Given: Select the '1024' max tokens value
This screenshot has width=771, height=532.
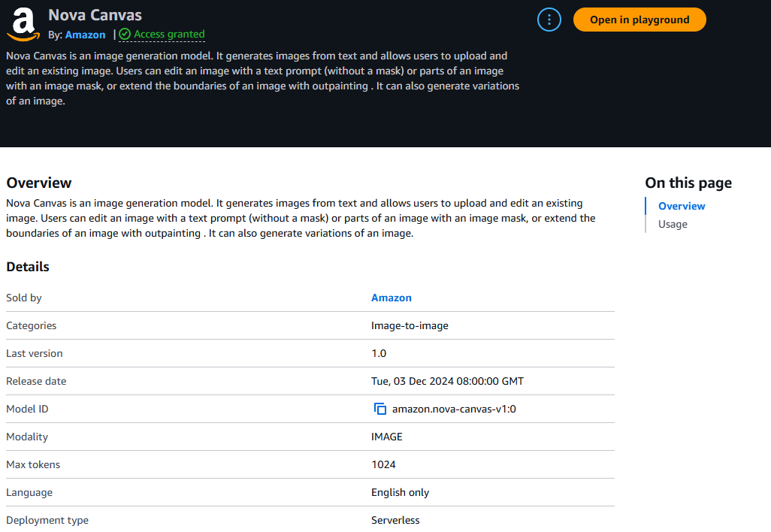Looking at the screenshot, I should [383, 464].
